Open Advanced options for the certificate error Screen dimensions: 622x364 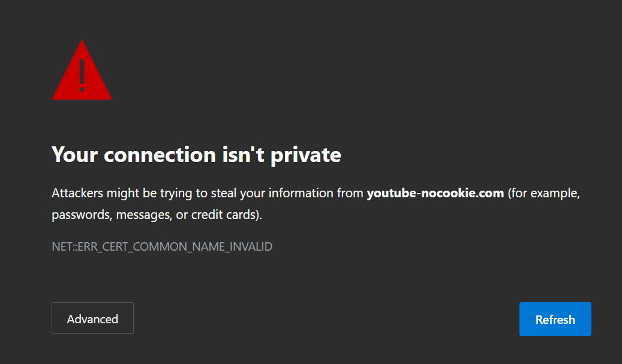coord(92,318)
